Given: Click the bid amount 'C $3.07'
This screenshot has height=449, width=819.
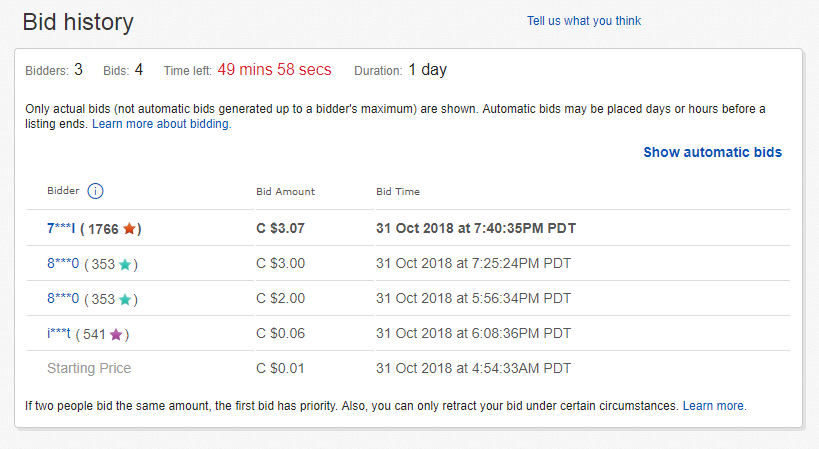Looking at the screenshot, I should [x=280, y=228].
